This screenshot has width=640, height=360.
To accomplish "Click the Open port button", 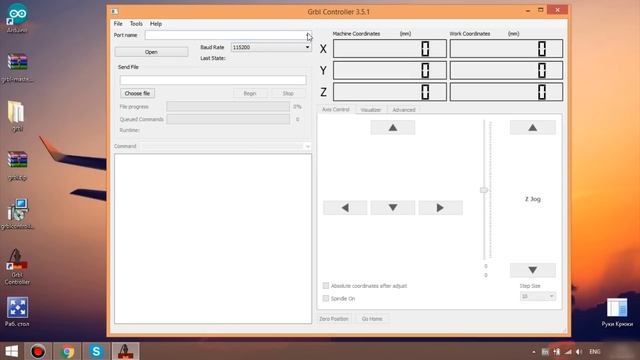I will (151, 52).
